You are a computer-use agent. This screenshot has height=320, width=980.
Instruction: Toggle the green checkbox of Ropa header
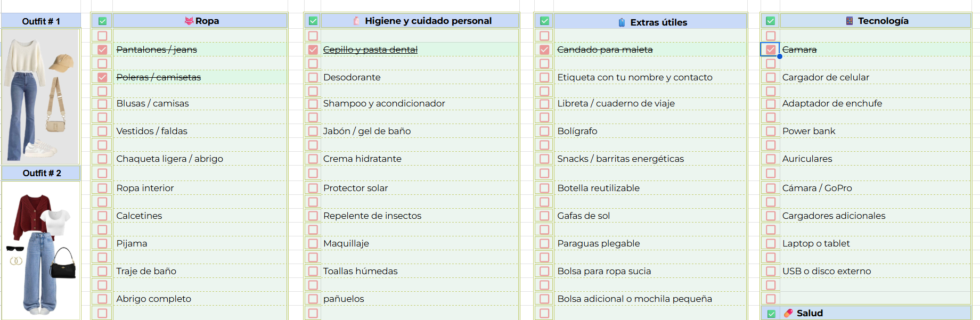tap(102, 21)
